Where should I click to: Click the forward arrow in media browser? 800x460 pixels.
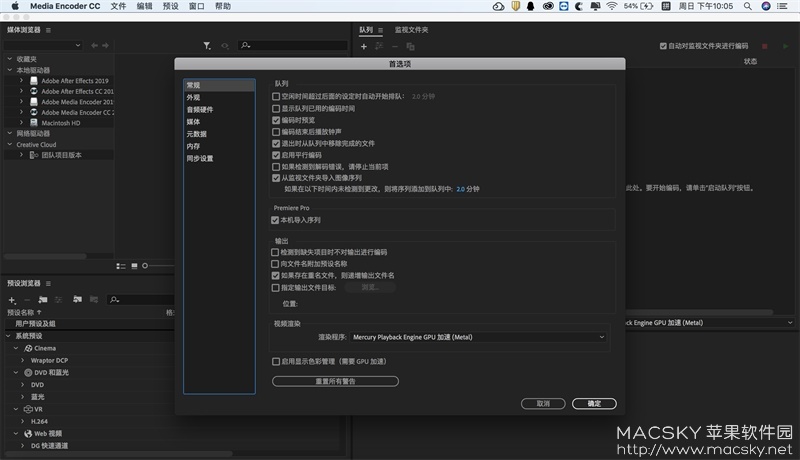(x=106, y=45)
